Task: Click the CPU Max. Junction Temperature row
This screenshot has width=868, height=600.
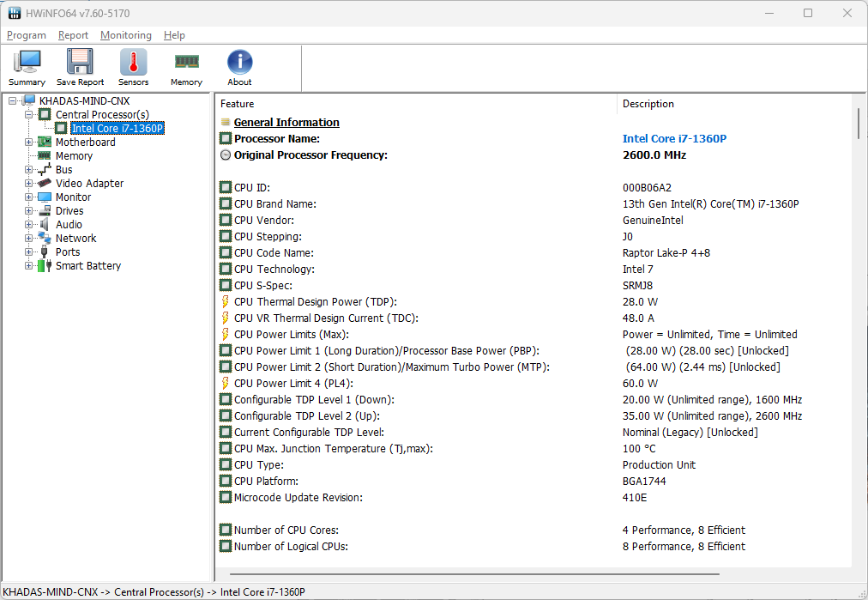Action: point(533,449)
